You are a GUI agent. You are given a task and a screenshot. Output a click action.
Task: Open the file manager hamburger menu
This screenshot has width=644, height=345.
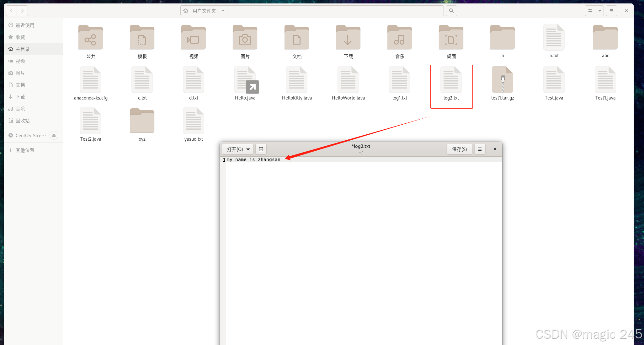coord(611,11)
